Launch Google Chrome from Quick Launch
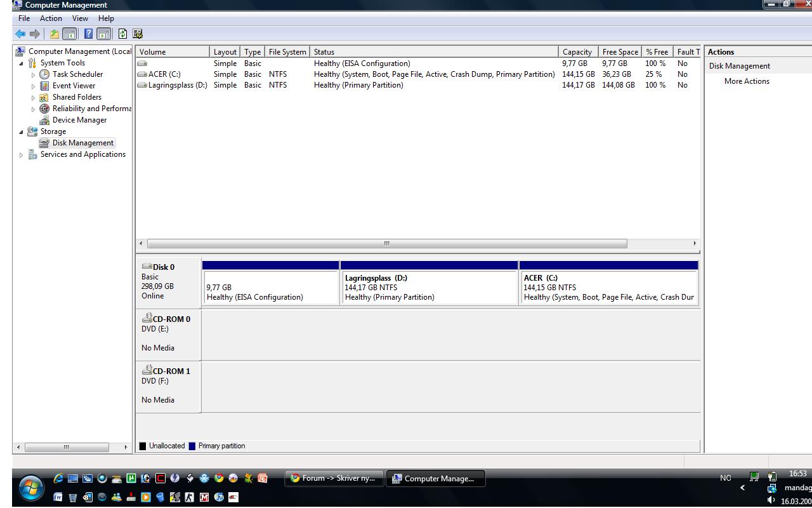 coord(219,478)
